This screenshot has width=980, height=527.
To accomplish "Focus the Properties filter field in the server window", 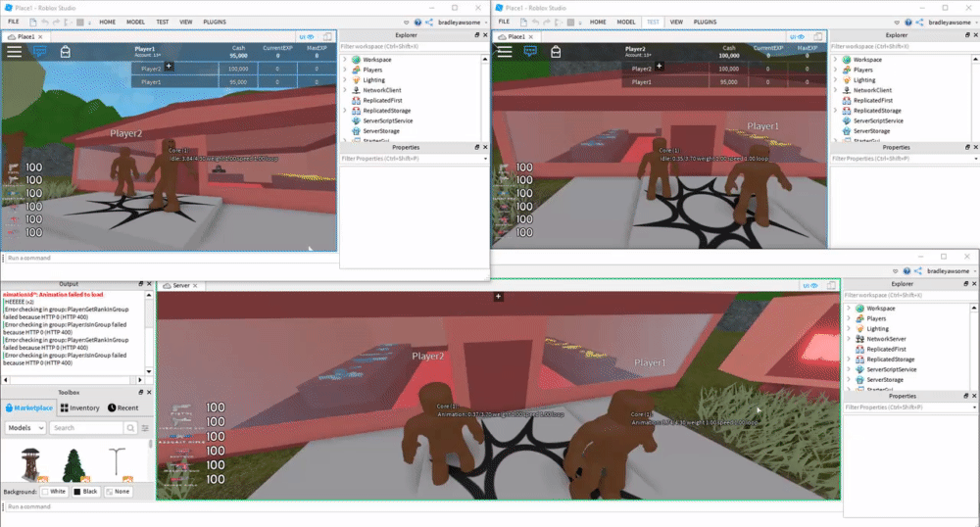I will point(910,407).
